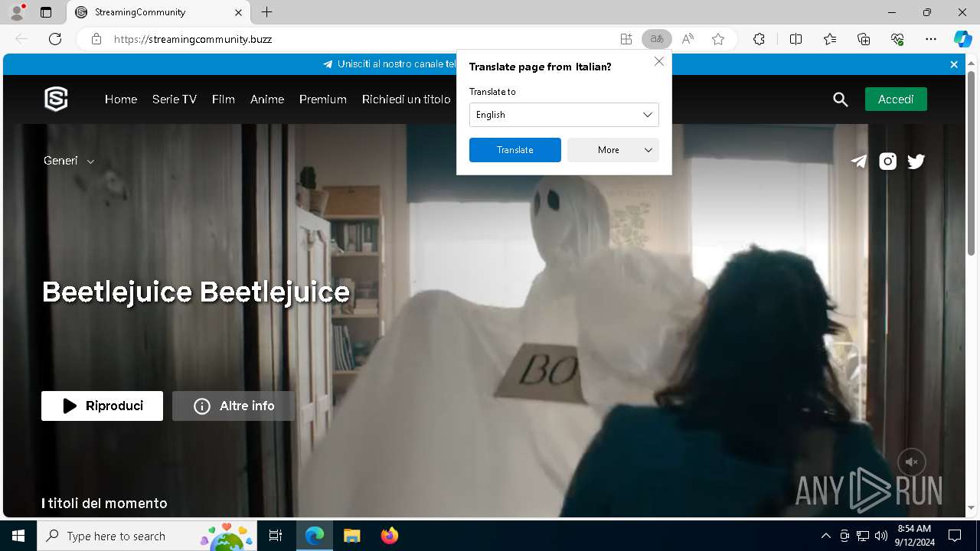Expand the More options dropdown
The image size is (980, 551).
tap(612, 150)
